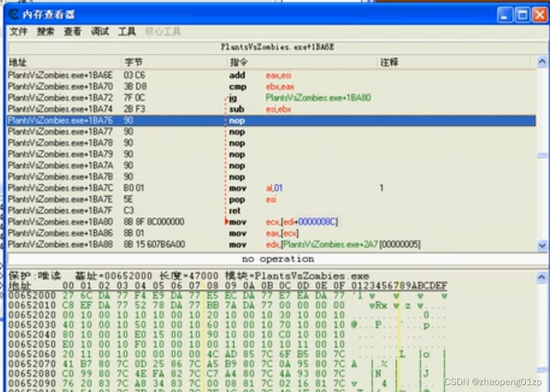Select the sub esi,ebx instruction row
This screenshot has height=392, width=550.
(x=271, y=109)
